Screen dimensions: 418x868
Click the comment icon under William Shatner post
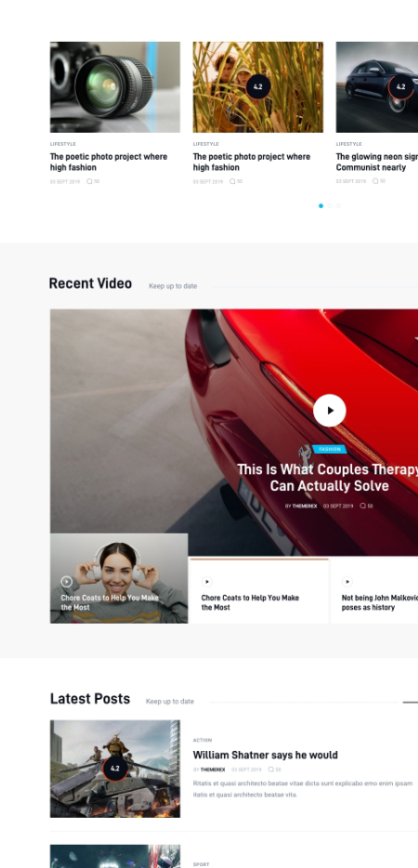(x=270, y=769)
